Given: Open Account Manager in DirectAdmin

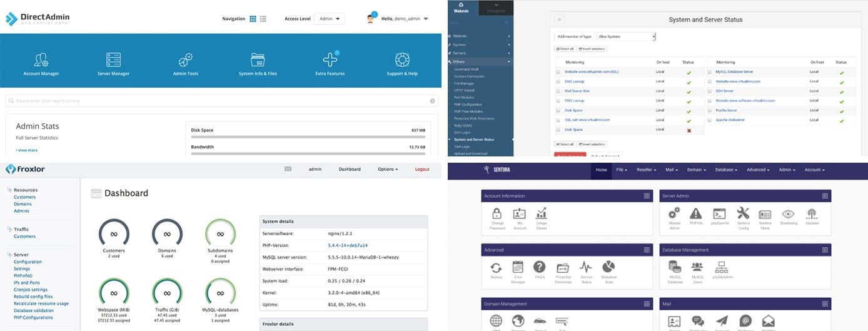Looking at the screenshot, I should [x=41, y=64].
